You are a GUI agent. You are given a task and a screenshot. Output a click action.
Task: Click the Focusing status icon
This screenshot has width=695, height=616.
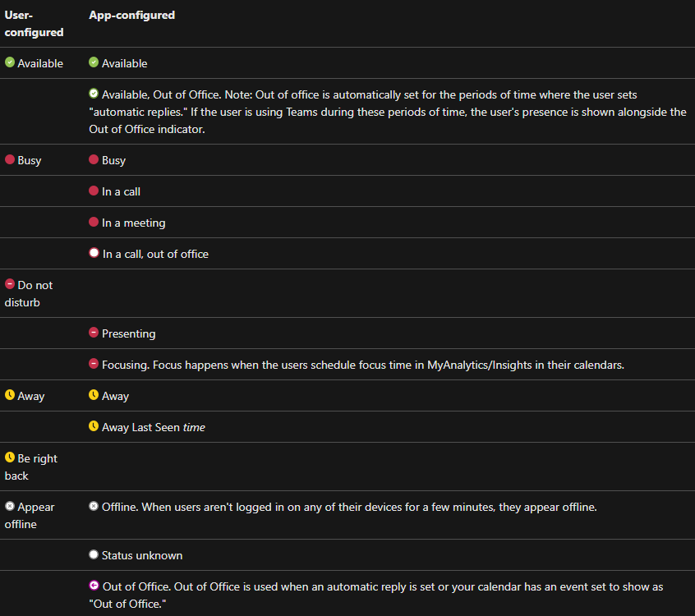click(x=94, y=364)
